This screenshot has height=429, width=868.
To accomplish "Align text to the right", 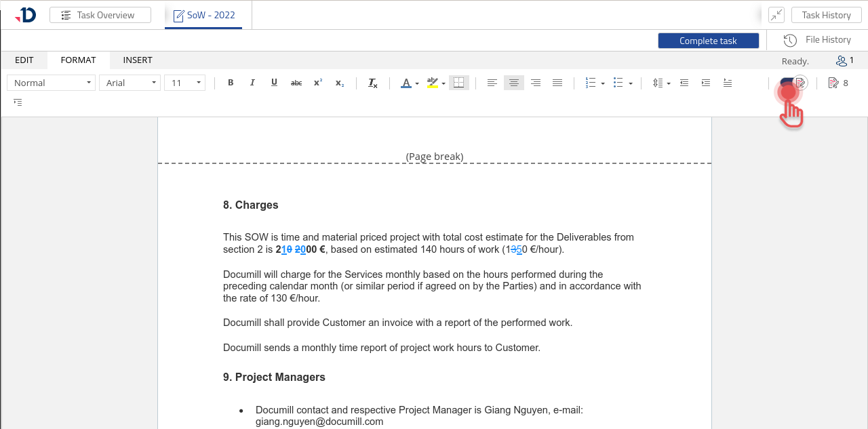I will (536, 83).
